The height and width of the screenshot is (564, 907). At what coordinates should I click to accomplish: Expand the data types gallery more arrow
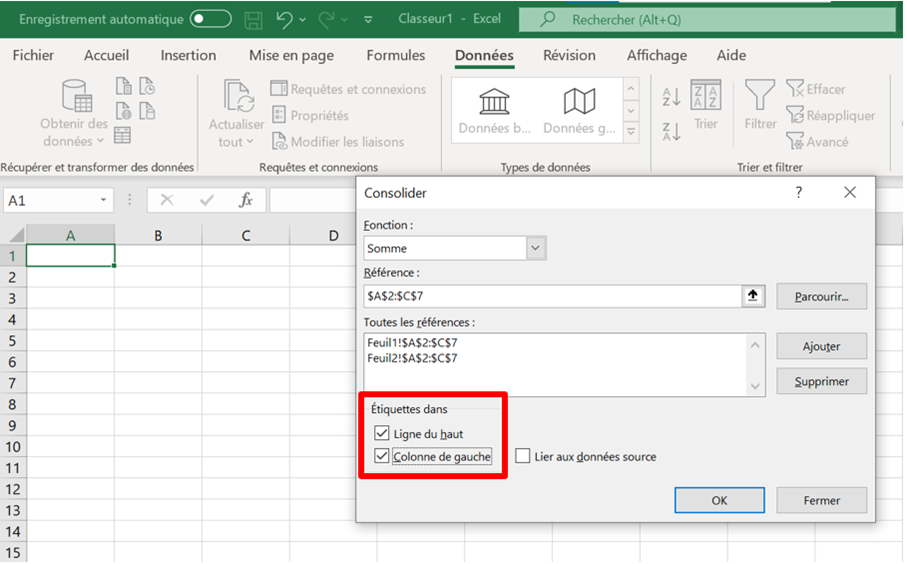pyautogui.click(x=631, y=132)
